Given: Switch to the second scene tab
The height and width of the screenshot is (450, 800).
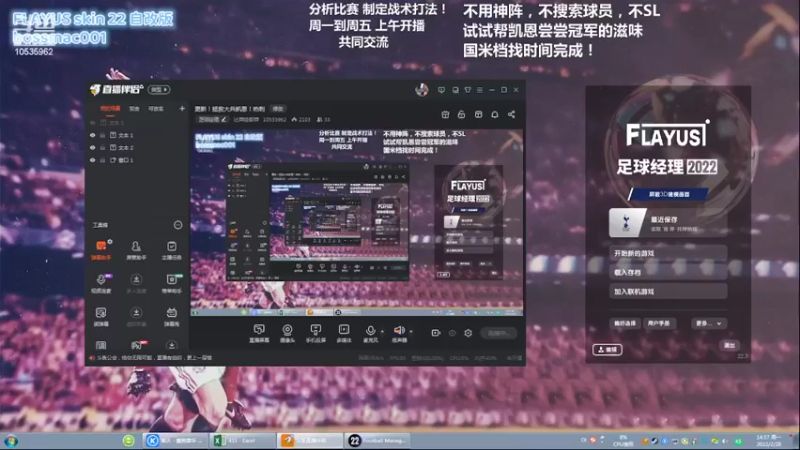Looking at the screenshot, I should [134, 109].
